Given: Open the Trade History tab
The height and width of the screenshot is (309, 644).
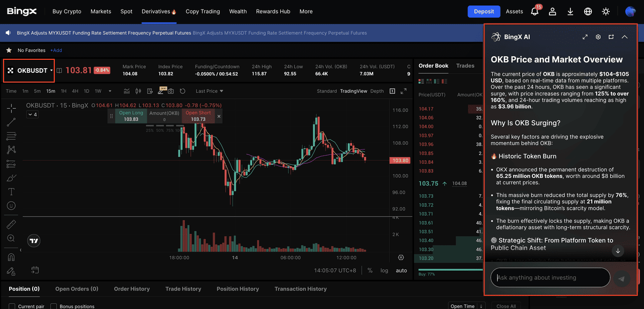Looking at the screenshot, I should 183,289.
